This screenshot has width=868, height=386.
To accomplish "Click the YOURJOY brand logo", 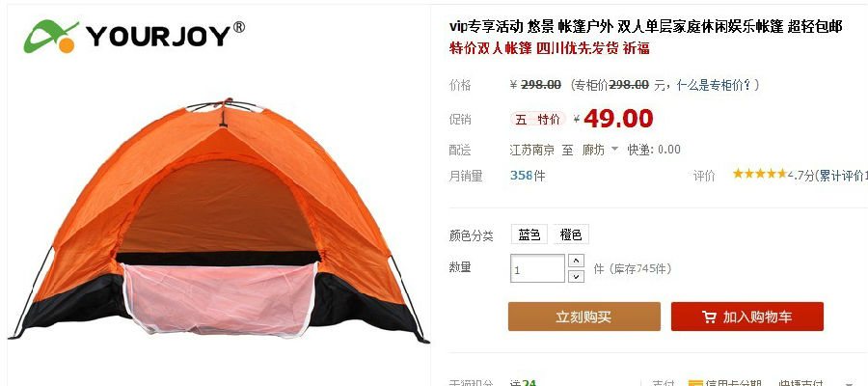I will [133, 36].
